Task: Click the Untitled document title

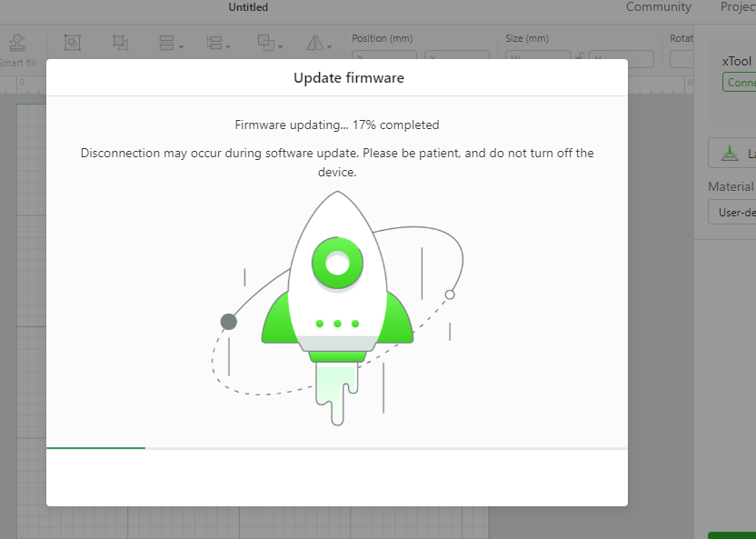Action: click(x=248, y=7)
